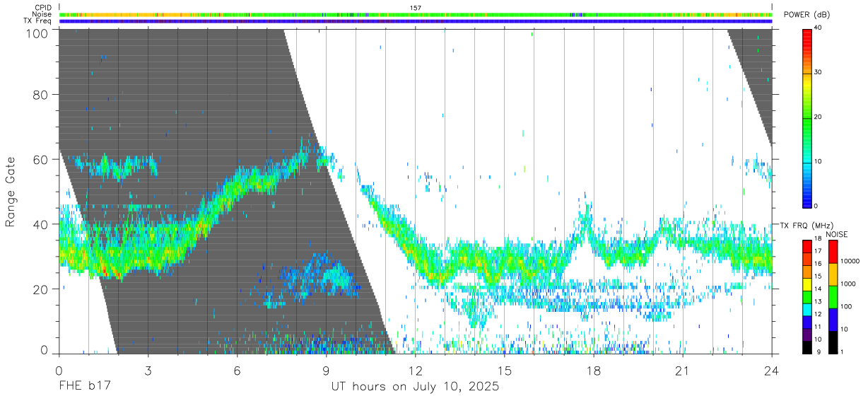Click the TX FRQ (MHz) color scale
This screenshot has height=401, width=868.
pos(807,296)
